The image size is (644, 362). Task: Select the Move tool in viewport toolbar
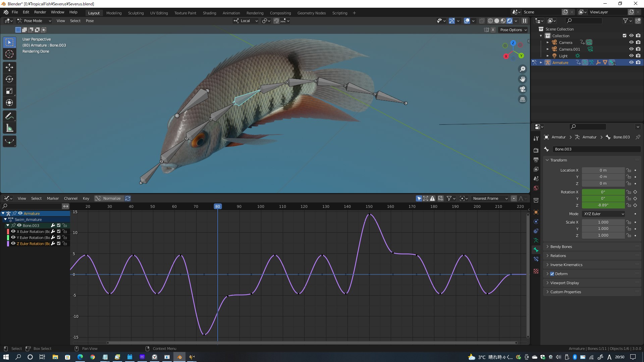click(x=9, y=67)
